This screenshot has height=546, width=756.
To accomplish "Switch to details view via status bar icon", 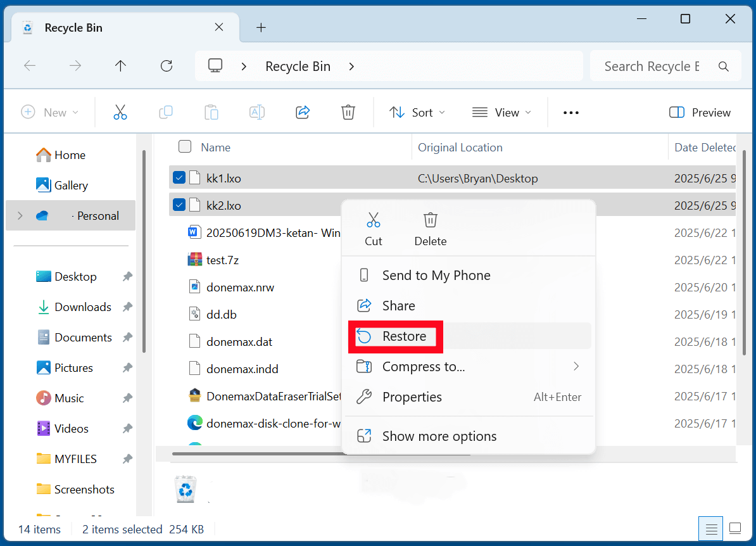I will [710, 528].
